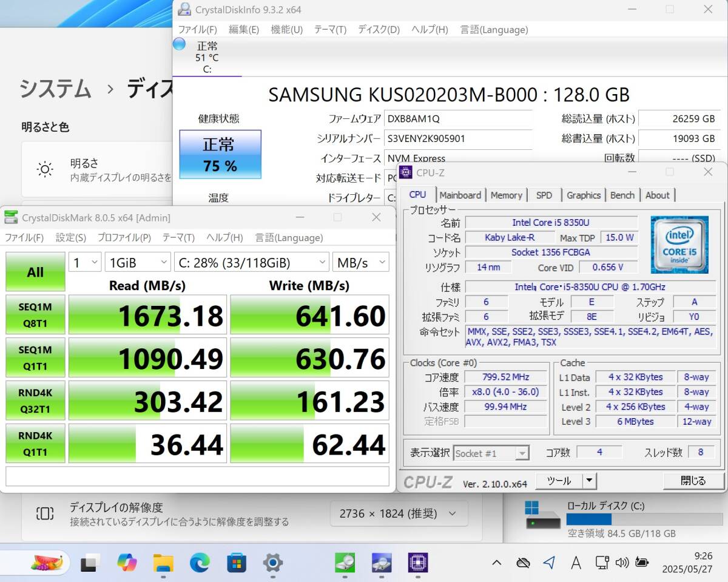Open the target drive dropdown C: 28%

coord(252,262)
